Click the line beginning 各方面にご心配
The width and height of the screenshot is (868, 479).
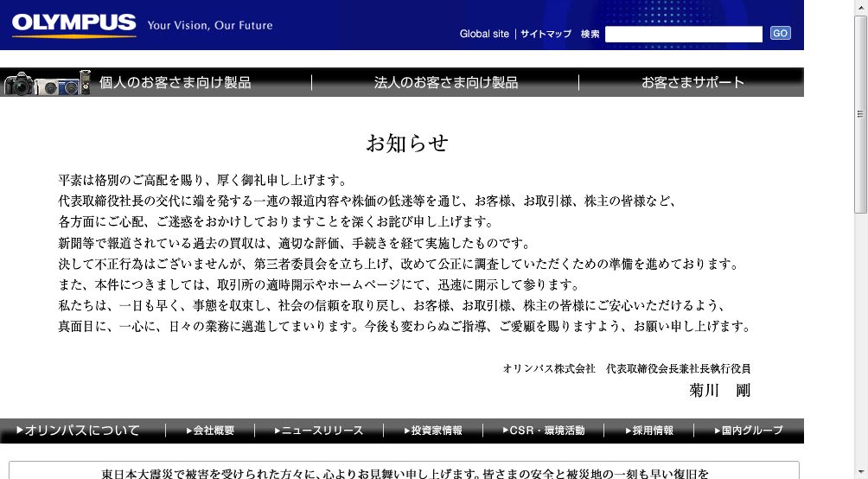pyautogui.click(x=277, y=222)
